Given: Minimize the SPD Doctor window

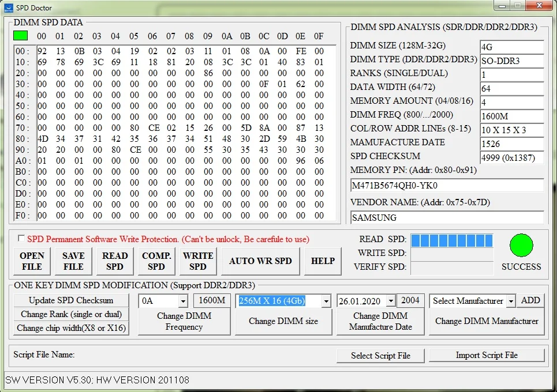Looking at the screenshot, I should click(502, 6).
